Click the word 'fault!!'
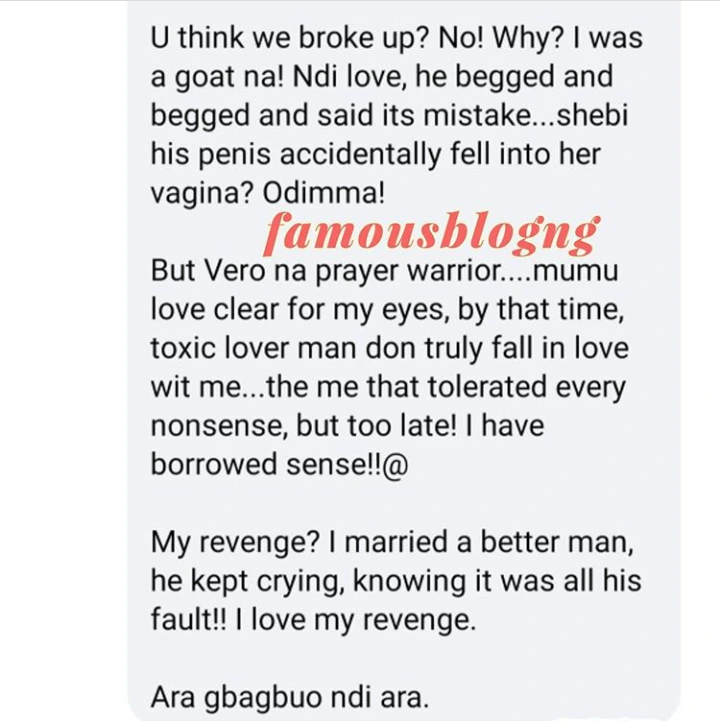The height and width of the screenshot is (724, 720). coord(189,619)
